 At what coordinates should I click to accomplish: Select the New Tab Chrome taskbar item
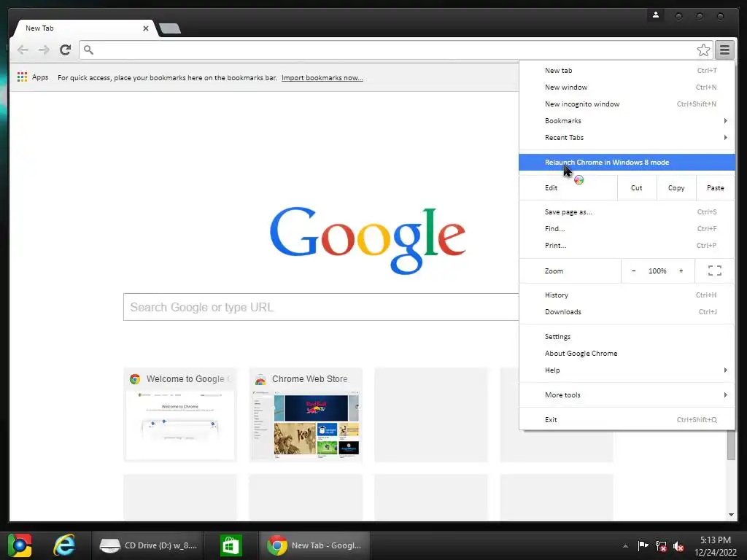point(314,545)
